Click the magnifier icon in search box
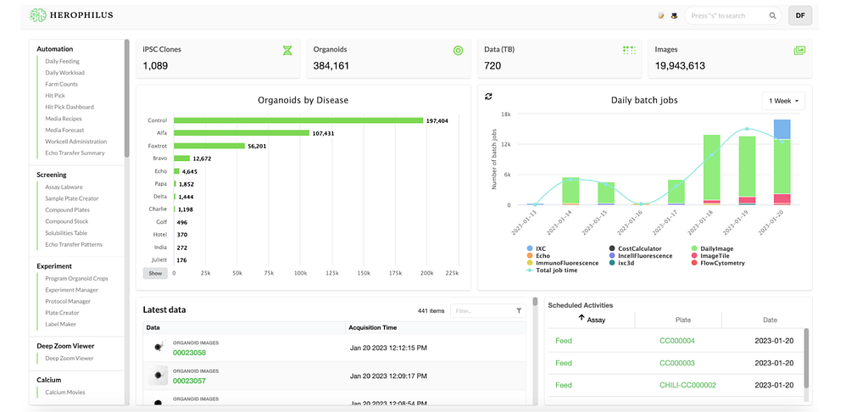 [x=772, y=16]
